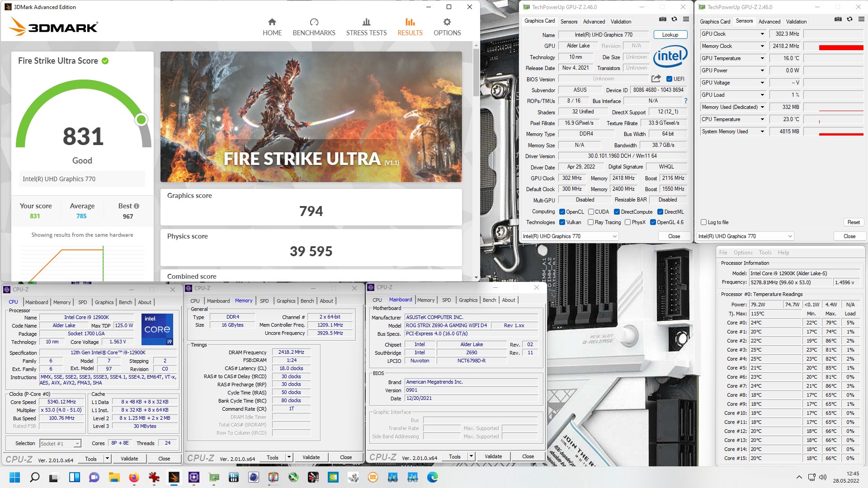Click the green verified checkmark beside Fire Strike Ultra Score
This screenshot has height=488, width=868.
tap(105, 61)
